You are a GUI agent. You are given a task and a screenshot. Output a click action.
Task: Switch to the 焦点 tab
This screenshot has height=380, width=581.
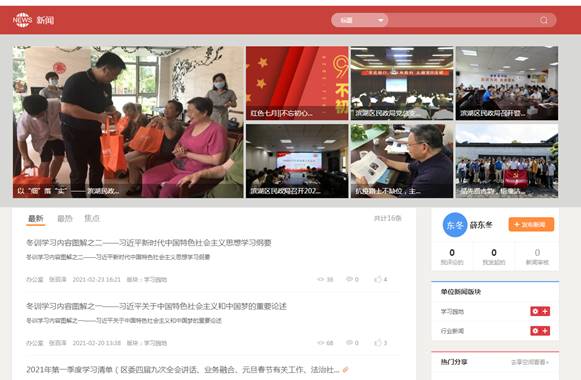92,219
